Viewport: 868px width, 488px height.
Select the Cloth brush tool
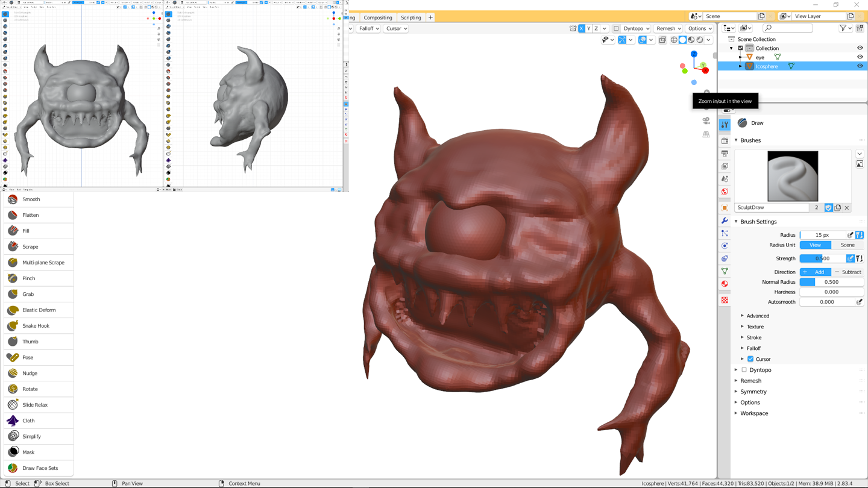(x=28, y=421)
